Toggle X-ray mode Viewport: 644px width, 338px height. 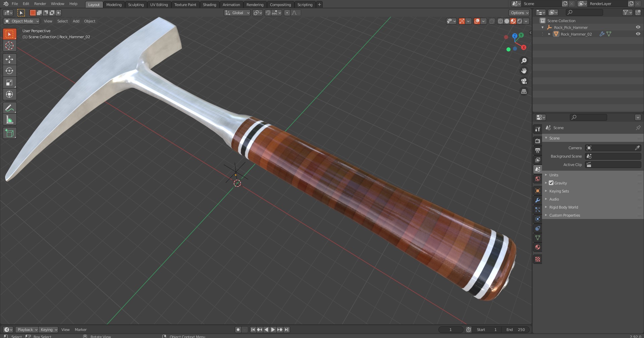point(492,21)
